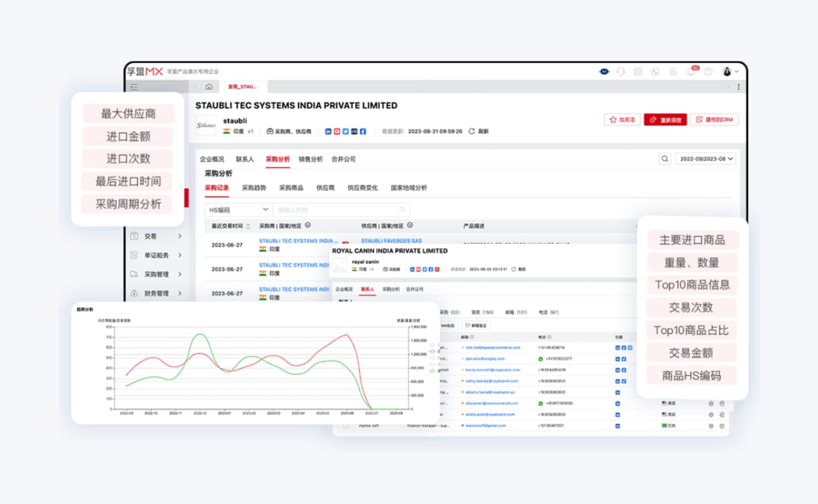Click the notification bell icon in top bar
This screenshot has height=504, width=818.
pyautogui.click(x=691, y=71)
